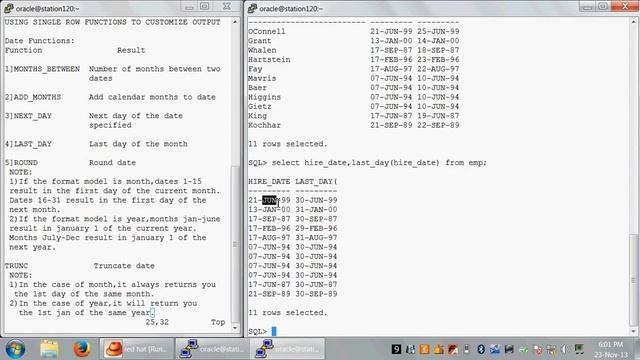
Task: Click the select hire_date,last_day SQL statement
Action: point(379,163)
